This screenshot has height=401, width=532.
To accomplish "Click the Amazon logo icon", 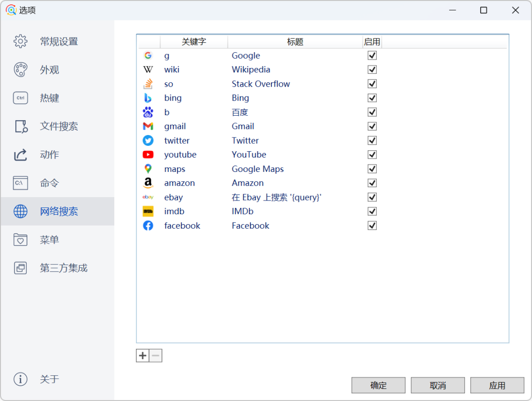I will click(148, 183).
